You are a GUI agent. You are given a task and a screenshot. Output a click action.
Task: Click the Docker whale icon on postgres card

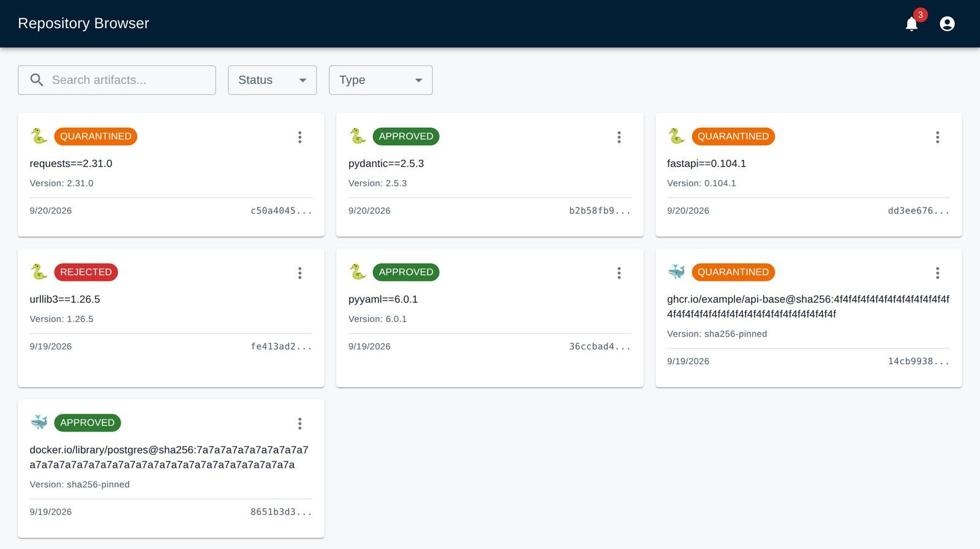tap(39, 422)
